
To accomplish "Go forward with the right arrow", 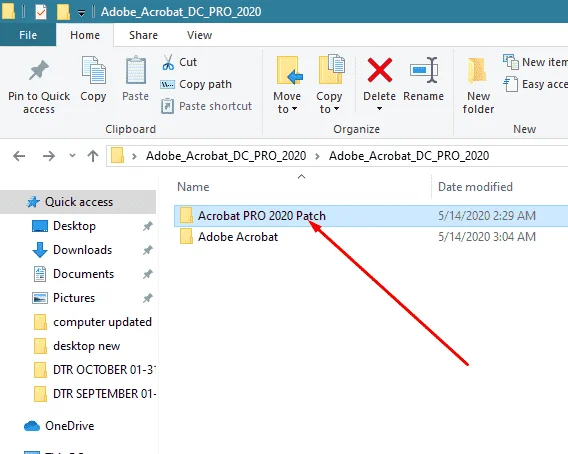I will 49,156.
